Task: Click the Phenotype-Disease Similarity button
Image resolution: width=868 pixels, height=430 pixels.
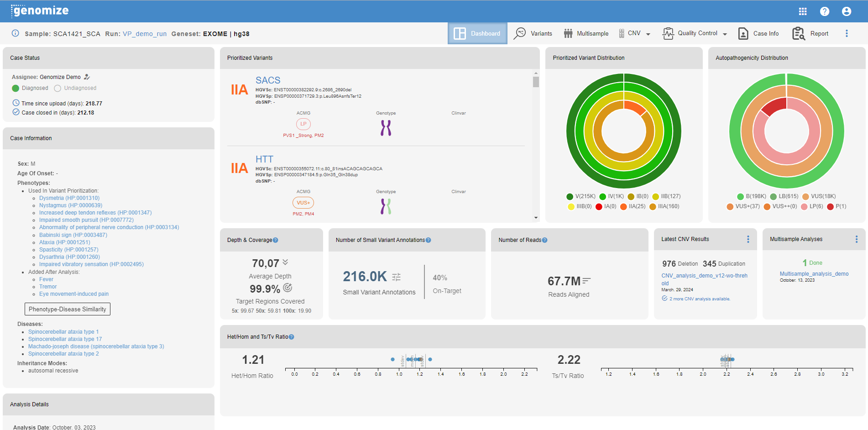Action: pos(68,309)
